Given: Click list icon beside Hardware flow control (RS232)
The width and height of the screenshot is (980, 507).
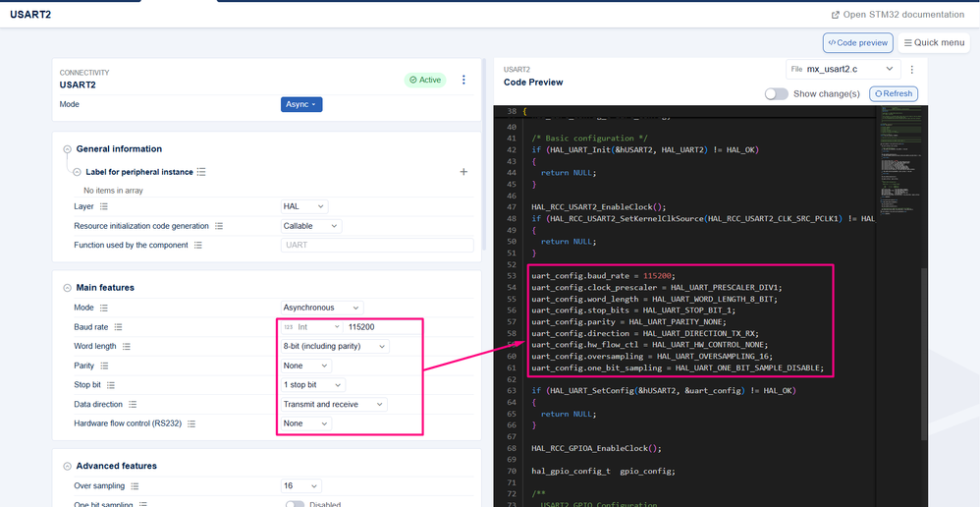Looking at the screenshot, I should [191, 423].
